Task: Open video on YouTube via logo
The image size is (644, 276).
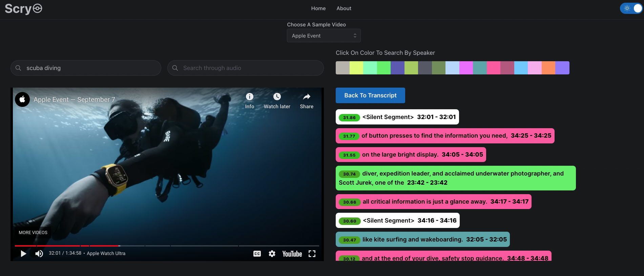Action: tap(292, 254)
